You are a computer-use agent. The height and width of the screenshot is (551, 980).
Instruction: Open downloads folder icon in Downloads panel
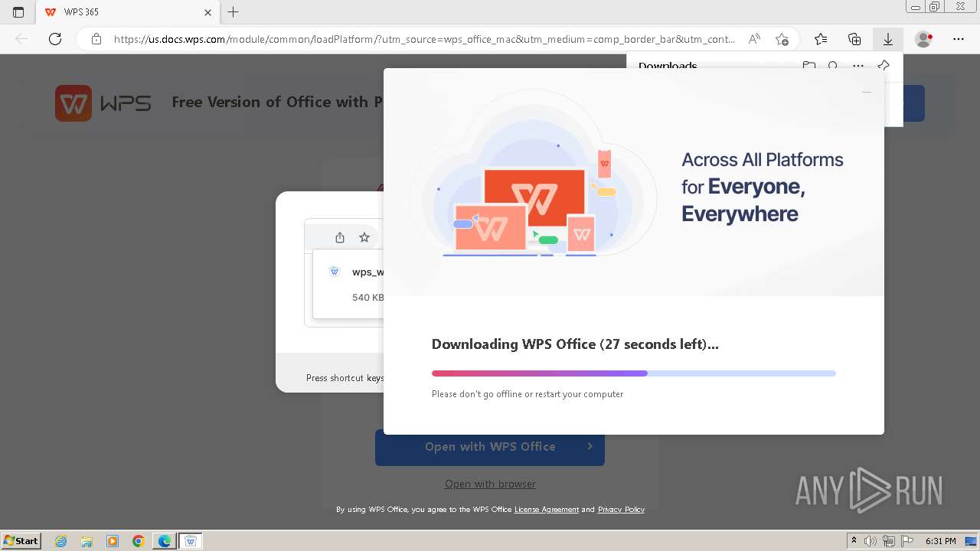click(808, 66)
